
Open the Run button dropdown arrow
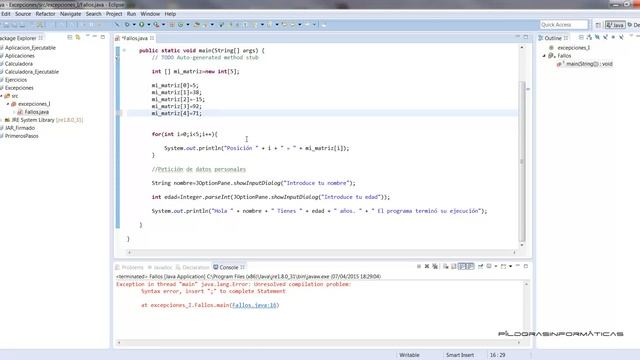click(149, 24)
